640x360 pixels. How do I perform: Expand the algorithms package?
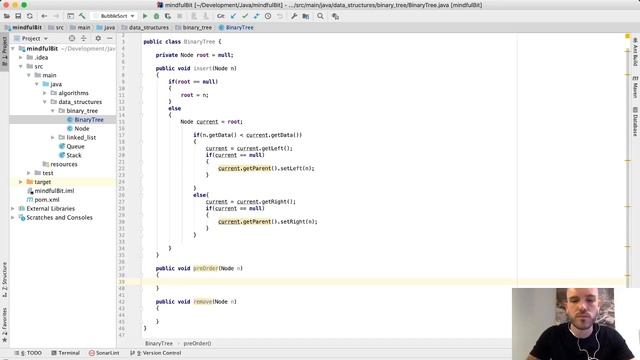[45, 93]
